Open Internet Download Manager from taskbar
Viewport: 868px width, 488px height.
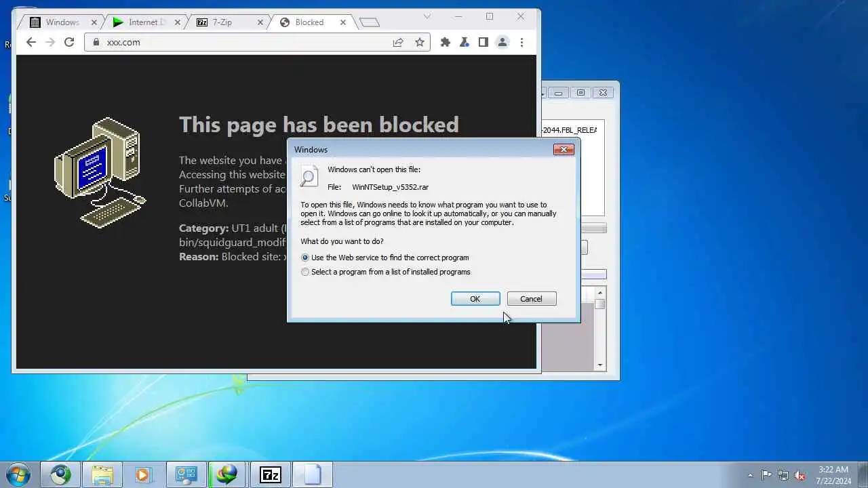[227, 474]
